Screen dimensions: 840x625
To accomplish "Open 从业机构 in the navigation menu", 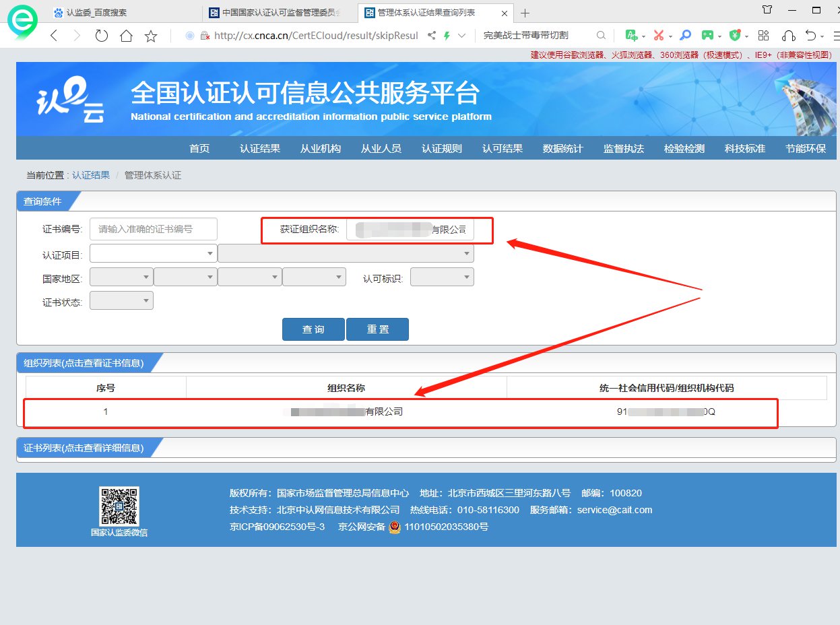I will tap(321, 149).
